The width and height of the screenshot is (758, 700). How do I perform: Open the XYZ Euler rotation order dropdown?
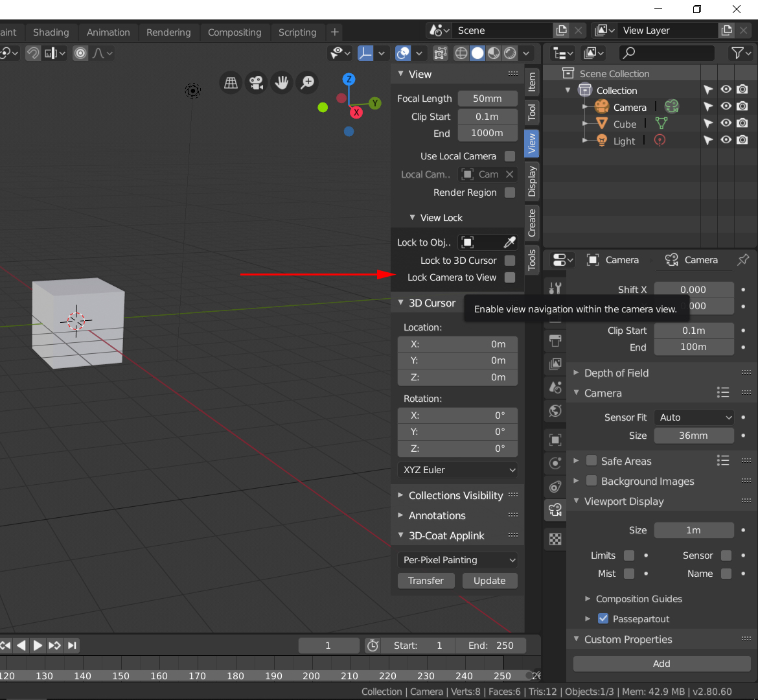click(x=457, y=470)
